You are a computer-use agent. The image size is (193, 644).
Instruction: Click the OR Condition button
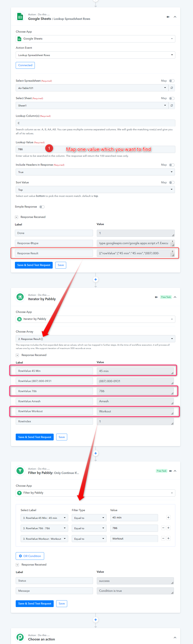[30, 556]
